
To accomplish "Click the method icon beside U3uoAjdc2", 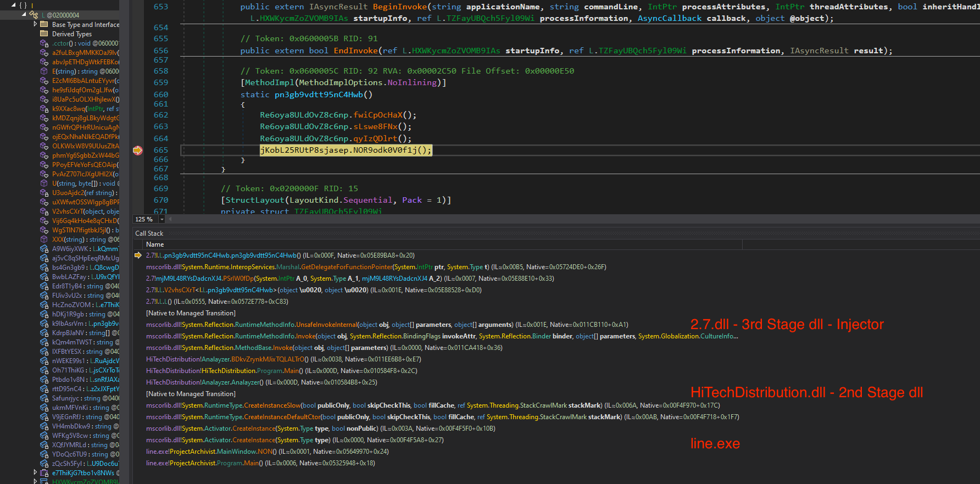I will click(x=44, y=193).
